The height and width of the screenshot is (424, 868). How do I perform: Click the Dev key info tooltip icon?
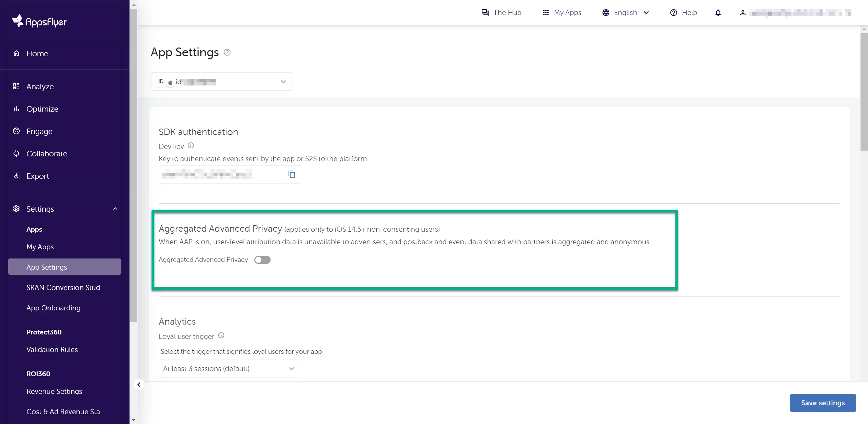191,146
